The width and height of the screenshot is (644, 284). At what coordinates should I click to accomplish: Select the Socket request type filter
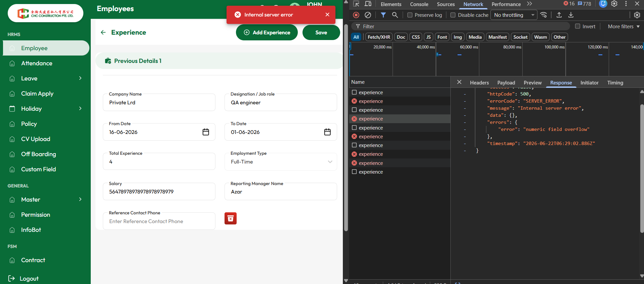click(520, 37)
